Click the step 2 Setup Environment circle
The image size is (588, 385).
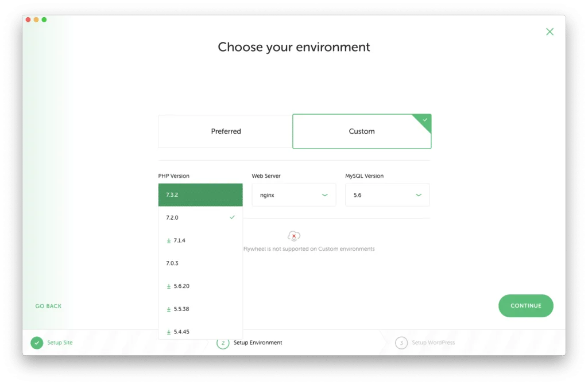(223, 343)
